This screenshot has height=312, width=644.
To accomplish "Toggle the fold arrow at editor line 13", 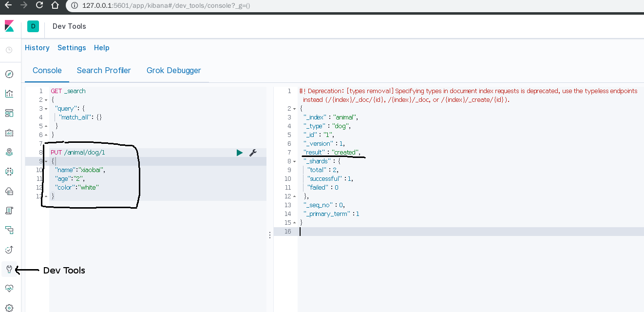I will pyautogui.click(x=46, y=196).
